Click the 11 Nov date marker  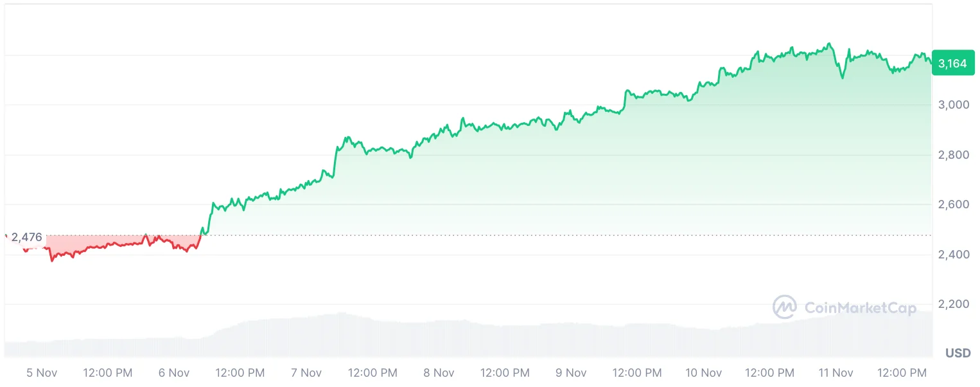(x=836, y=373)
